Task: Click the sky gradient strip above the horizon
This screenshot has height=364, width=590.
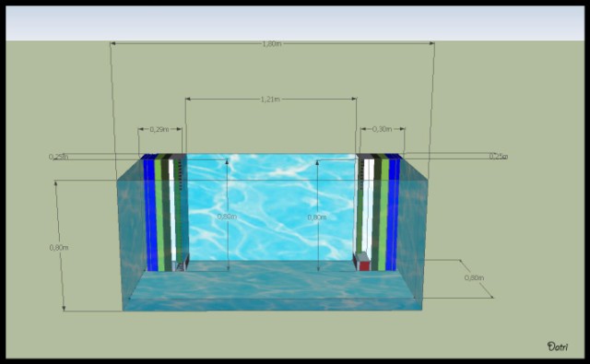Action: [x=295, y=23]
